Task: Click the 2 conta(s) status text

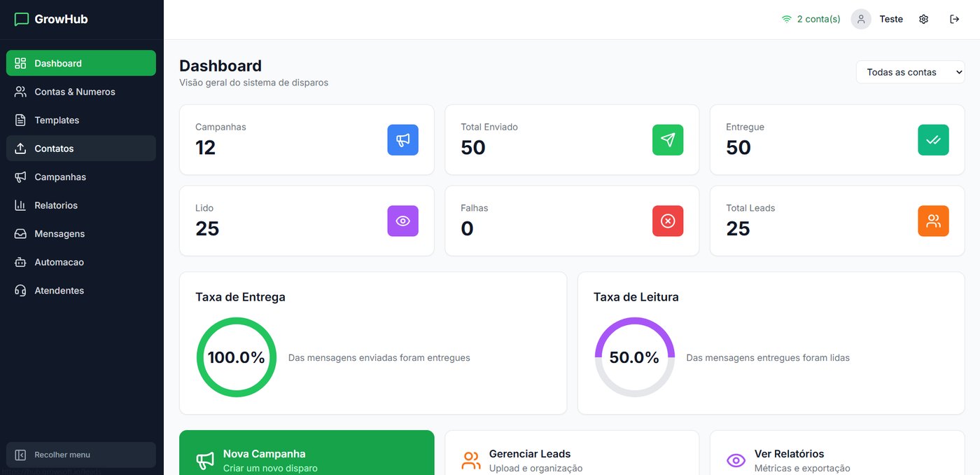Action: click(x=818, y=19)
